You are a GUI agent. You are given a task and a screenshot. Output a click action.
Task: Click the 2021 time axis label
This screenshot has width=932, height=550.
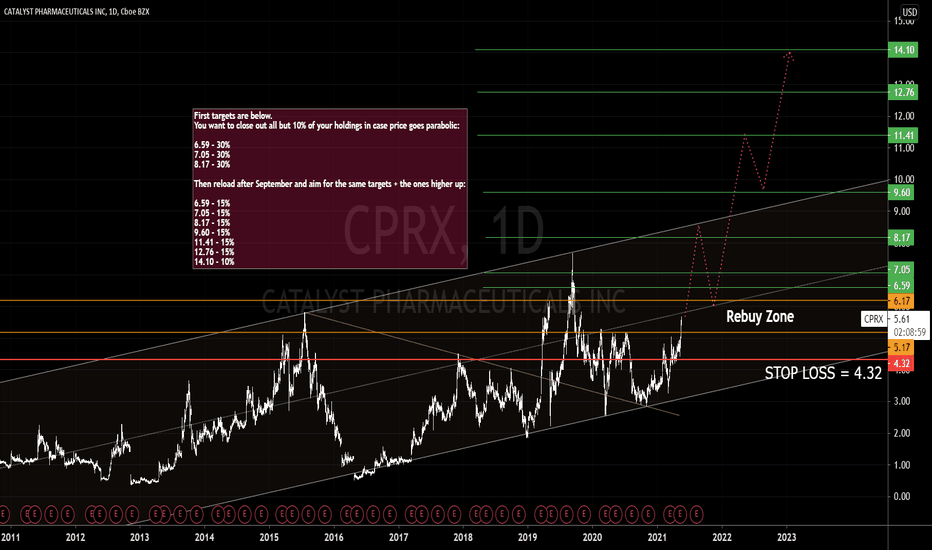coord(657,538)
